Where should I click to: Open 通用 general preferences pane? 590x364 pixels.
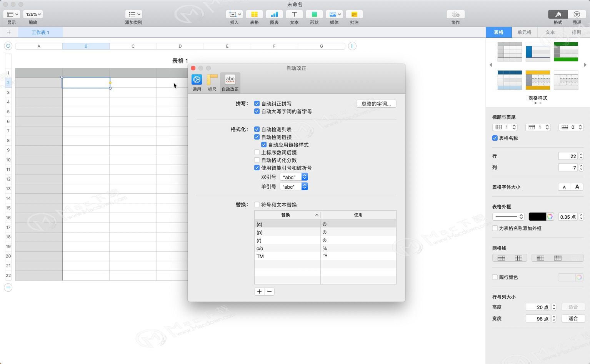(x=197, y=83)
